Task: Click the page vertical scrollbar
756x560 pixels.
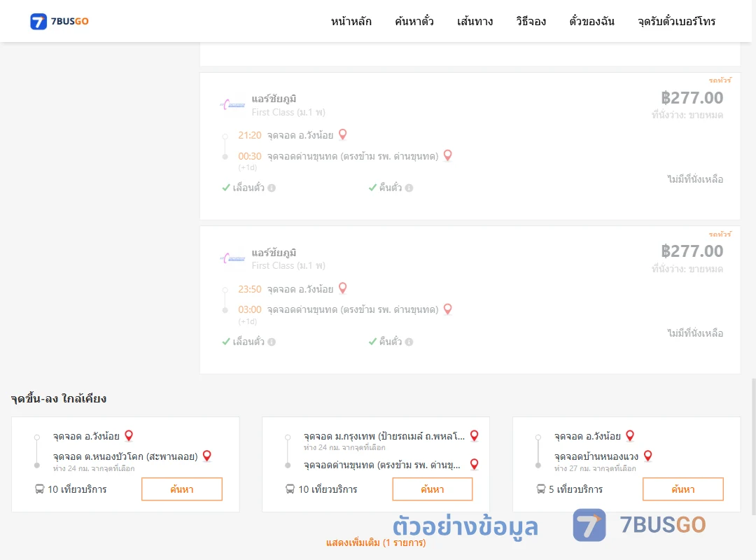Action: 754,446
